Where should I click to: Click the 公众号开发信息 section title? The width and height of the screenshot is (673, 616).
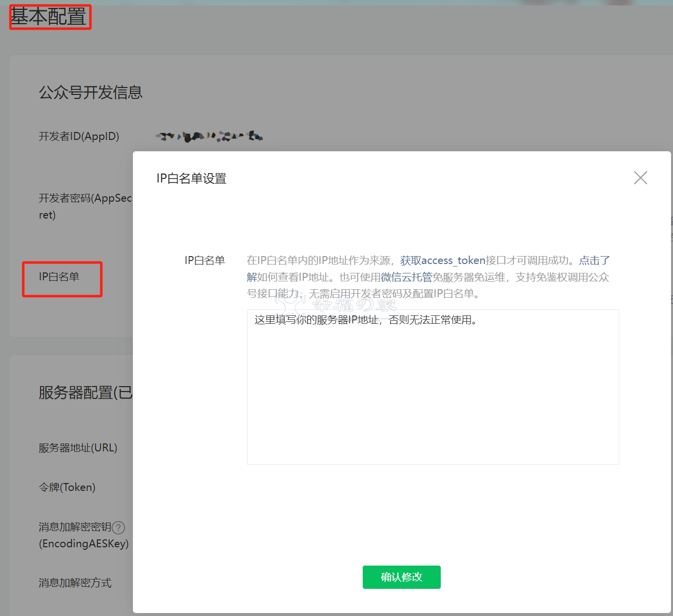click(90, 92)
